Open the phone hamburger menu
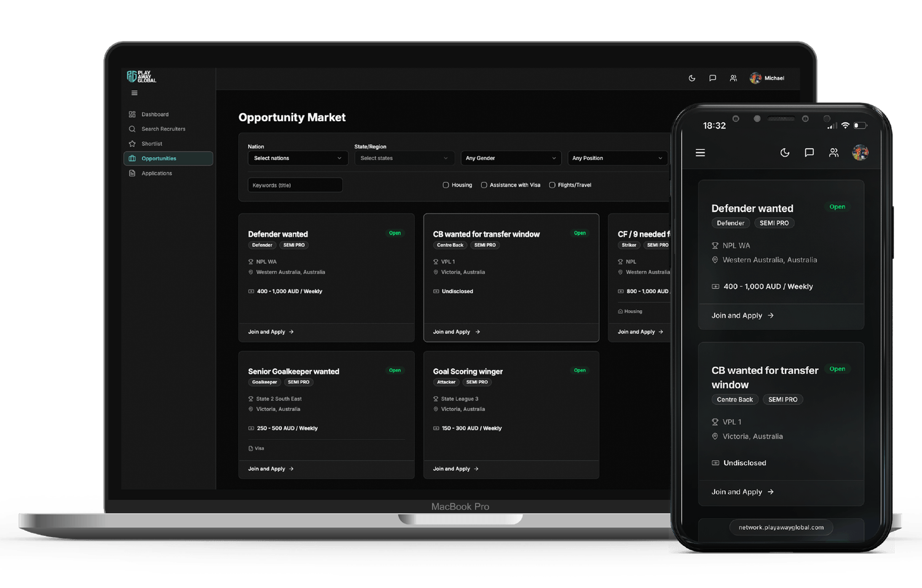922x588 pixels. click(x=700, y=152)
